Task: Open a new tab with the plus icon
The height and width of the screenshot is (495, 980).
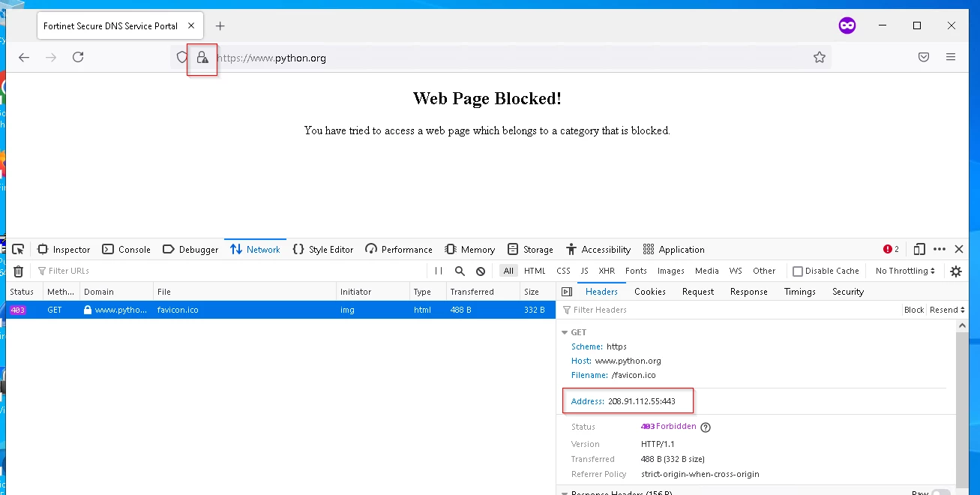Action: (220, 25)
